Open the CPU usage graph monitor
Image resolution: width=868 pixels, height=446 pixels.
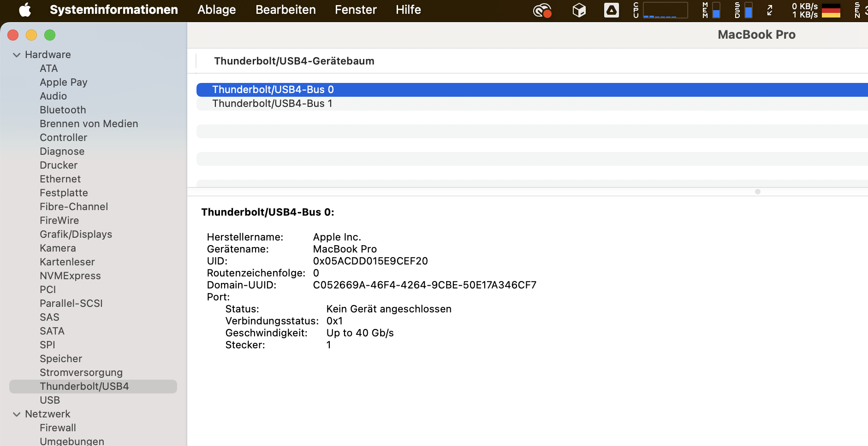[660, 10]
